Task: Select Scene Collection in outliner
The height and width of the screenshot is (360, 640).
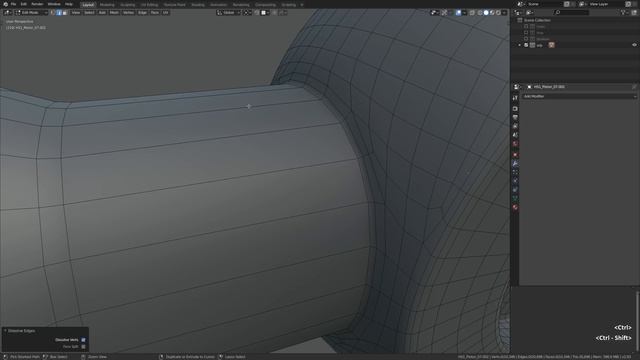Action: tap(537, 20)
